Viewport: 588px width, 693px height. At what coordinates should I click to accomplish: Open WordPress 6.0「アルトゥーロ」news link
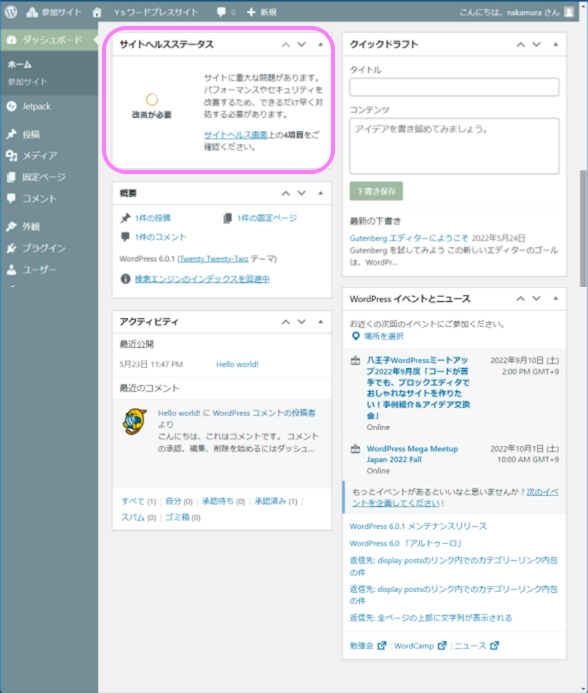pos(406,543)
